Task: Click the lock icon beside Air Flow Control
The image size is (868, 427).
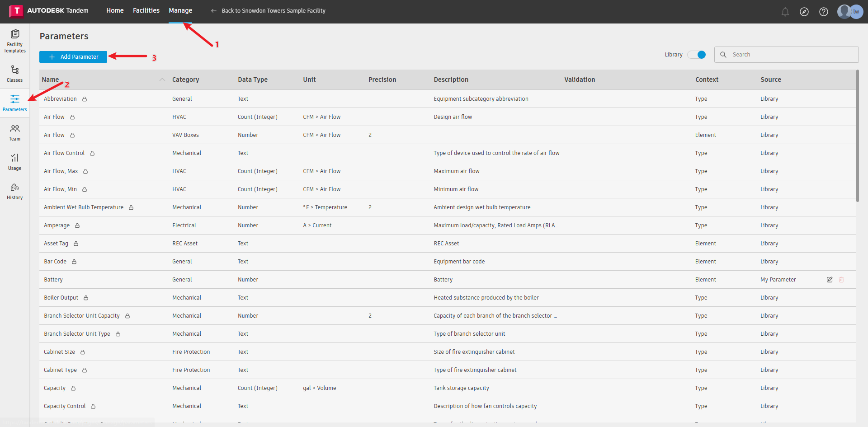Action: (x=92, y=153)
